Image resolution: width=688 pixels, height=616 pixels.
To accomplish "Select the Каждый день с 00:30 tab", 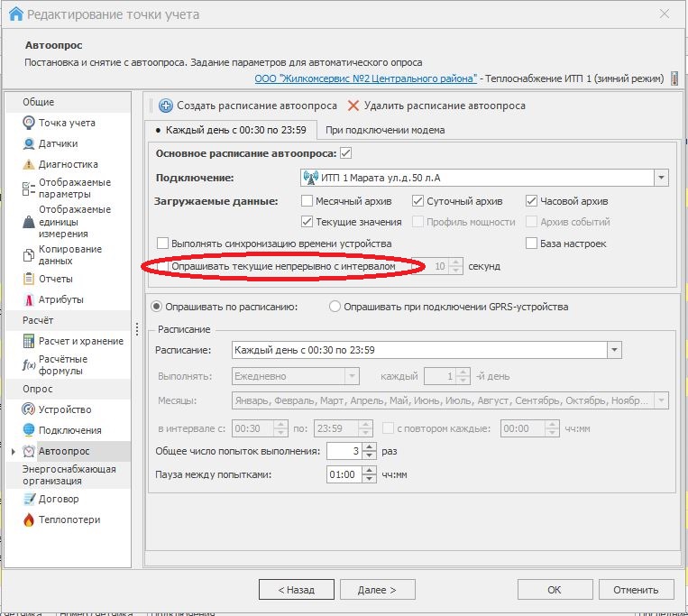I will pos(231,130).
